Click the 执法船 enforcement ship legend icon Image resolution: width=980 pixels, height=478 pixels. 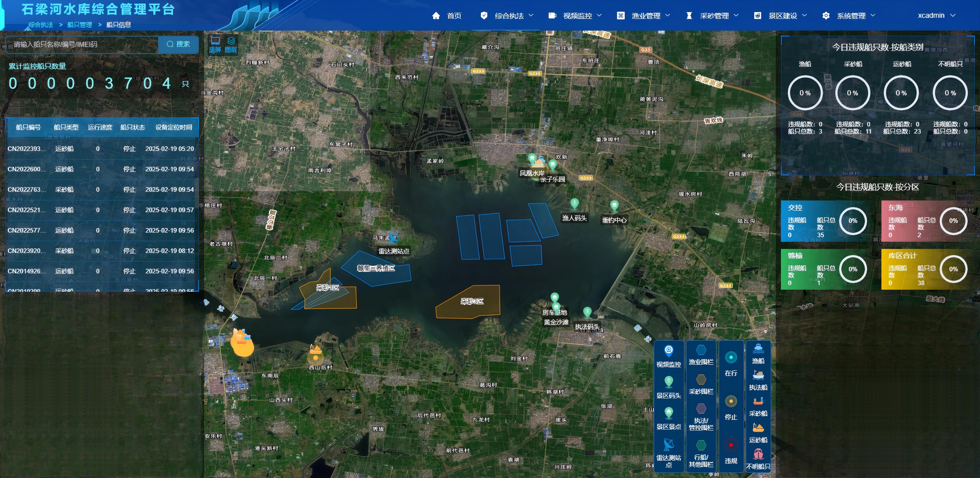coord(758,375)
